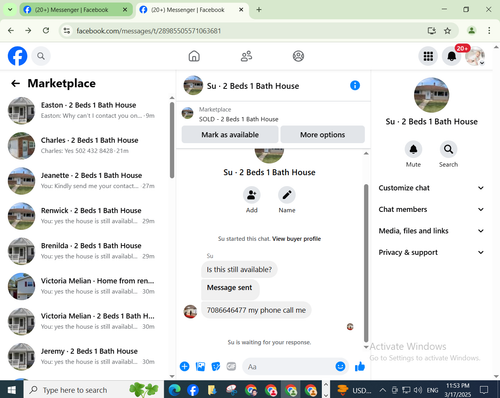Open site information icon in address bar
Image resolution: width=500 pixels, height=398 pixels.
[x=67, y=31]
